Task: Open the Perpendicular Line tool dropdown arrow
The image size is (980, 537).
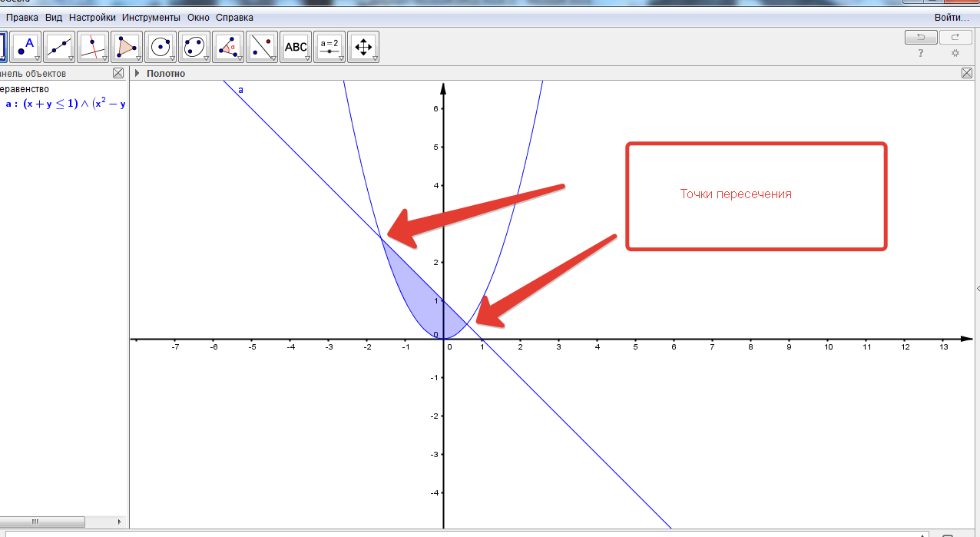Action: click(x=104, y=58)
